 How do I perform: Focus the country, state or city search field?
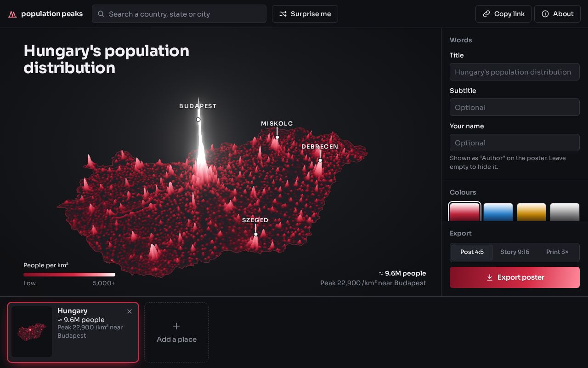click(179, 14)
